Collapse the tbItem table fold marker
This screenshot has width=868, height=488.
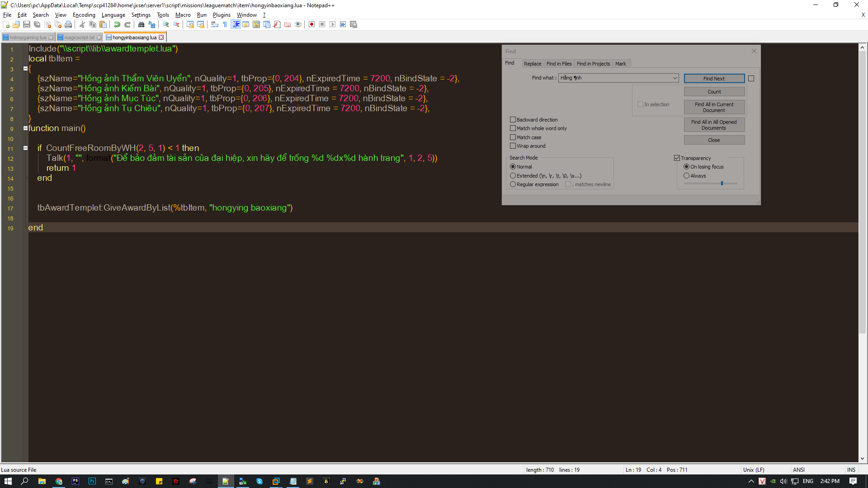click(x=25, y=68)
